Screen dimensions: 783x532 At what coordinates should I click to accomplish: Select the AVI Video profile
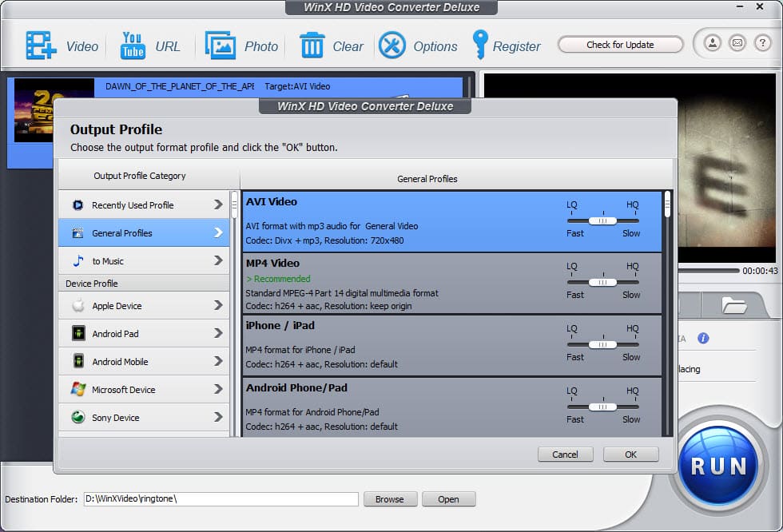pyautogui.click(x=452, y=221)
